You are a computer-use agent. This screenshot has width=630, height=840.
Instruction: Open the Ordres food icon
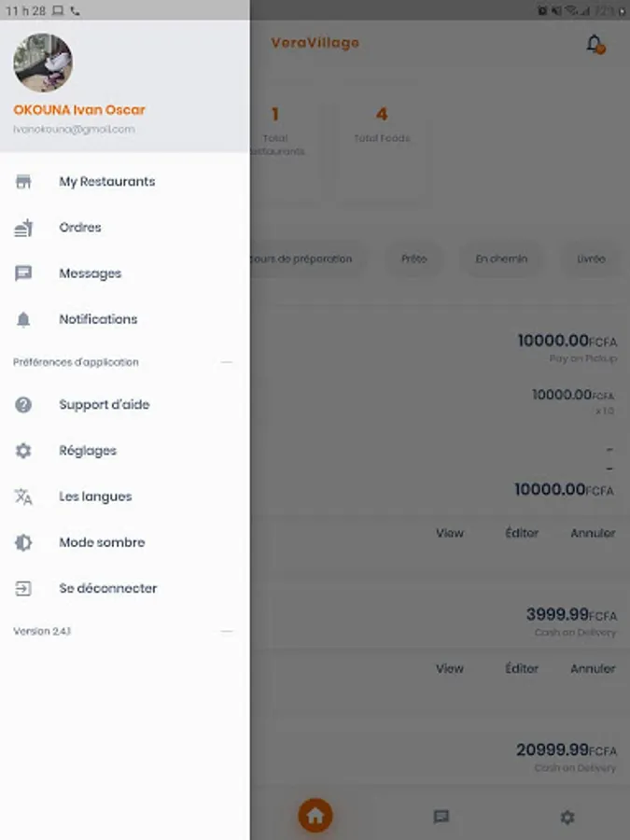click(x=23, y=228)
